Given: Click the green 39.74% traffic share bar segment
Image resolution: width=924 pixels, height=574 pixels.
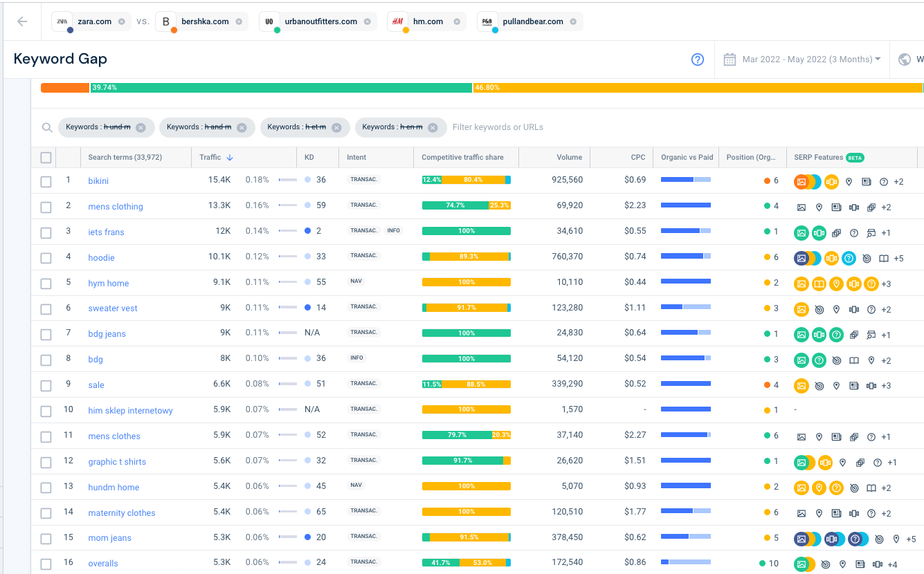Looking at the screenshot, I should pyautogui.click(x=281, y=88).
